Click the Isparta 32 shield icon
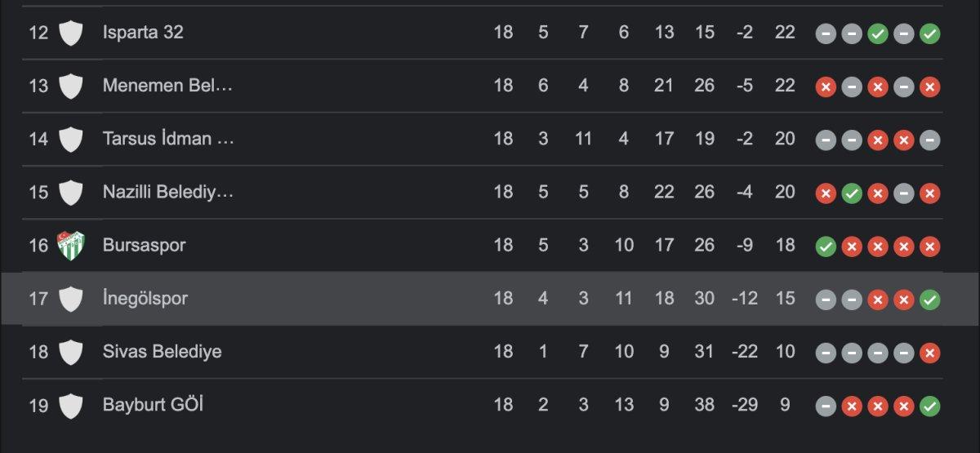Viewport: 980px width, 453px height. [71, 33]
